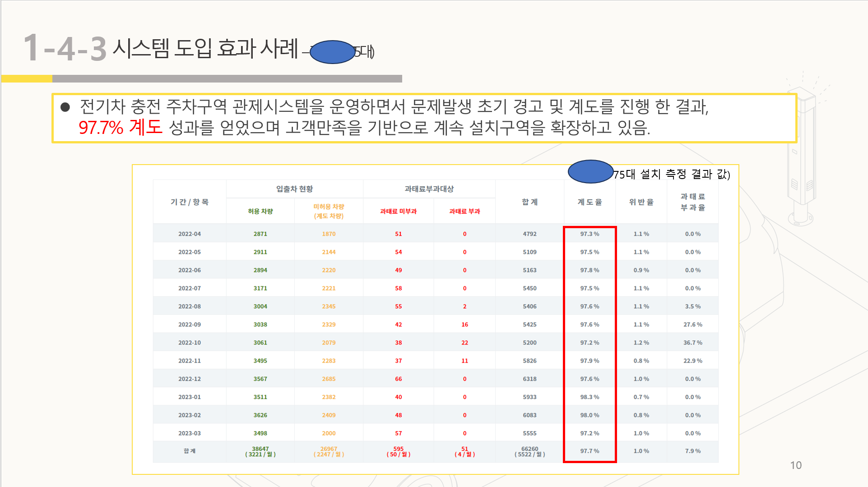This screenshot has width=868, height=487.
Task: Select the '2023-02' row label
Action: coord(190,415)
